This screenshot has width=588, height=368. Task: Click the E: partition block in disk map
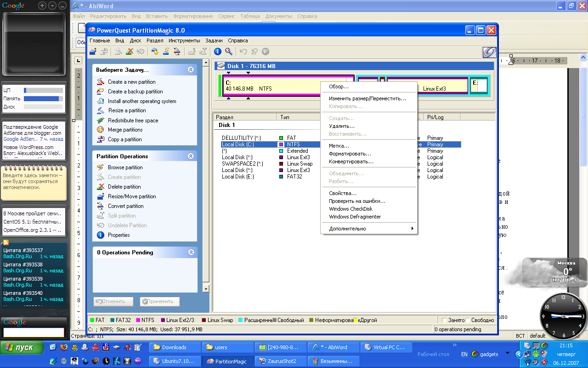click(x=479, y=86)
